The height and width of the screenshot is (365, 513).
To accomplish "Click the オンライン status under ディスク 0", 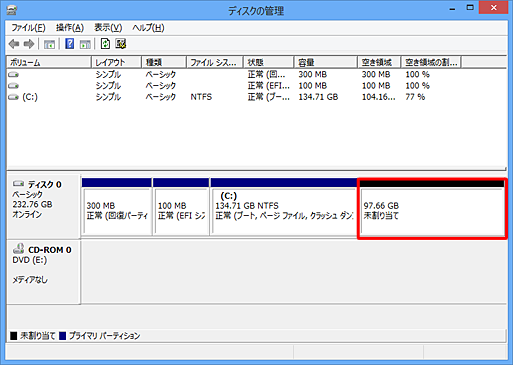I will pyautogui.click(x=27, y=214).
